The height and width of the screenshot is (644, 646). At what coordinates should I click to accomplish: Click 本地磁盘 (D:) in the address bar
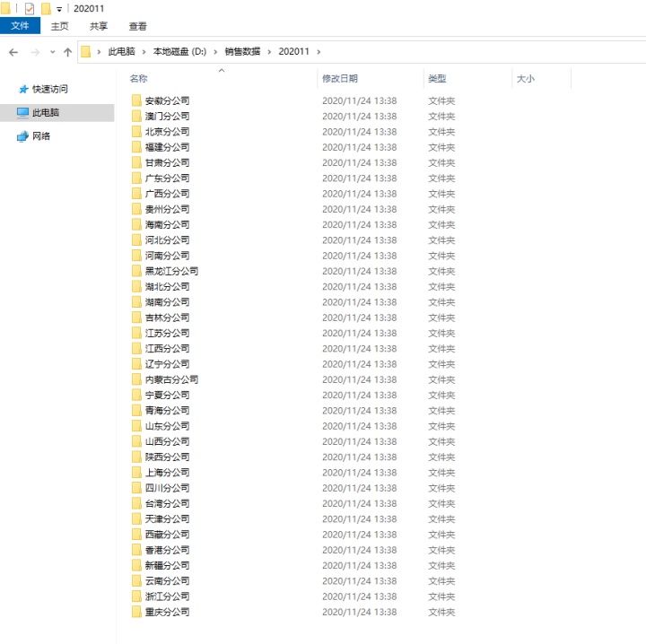coord(179,51)
